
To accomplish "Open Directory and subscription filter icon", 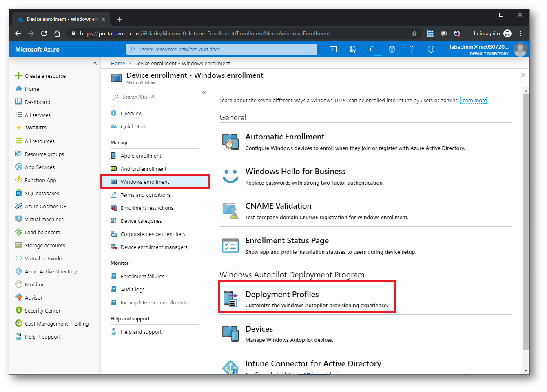I will (353, 49).
